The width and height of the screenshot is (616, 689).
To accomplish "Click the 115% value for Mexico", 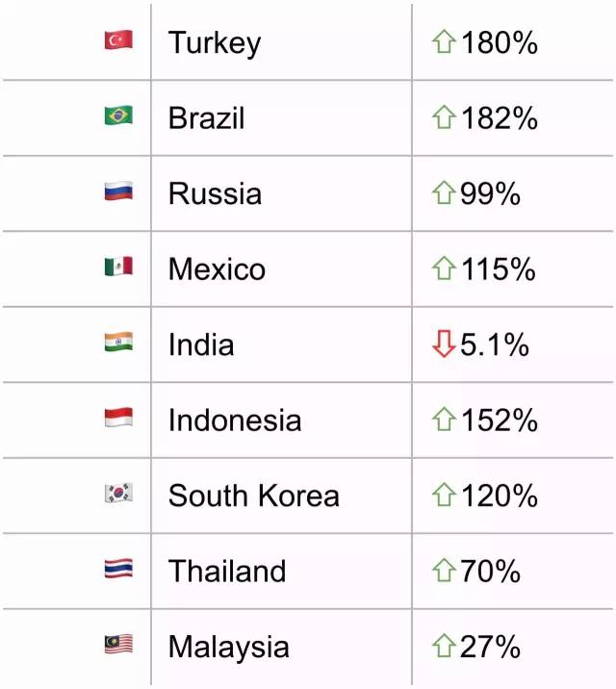I will tap(498, 269).
